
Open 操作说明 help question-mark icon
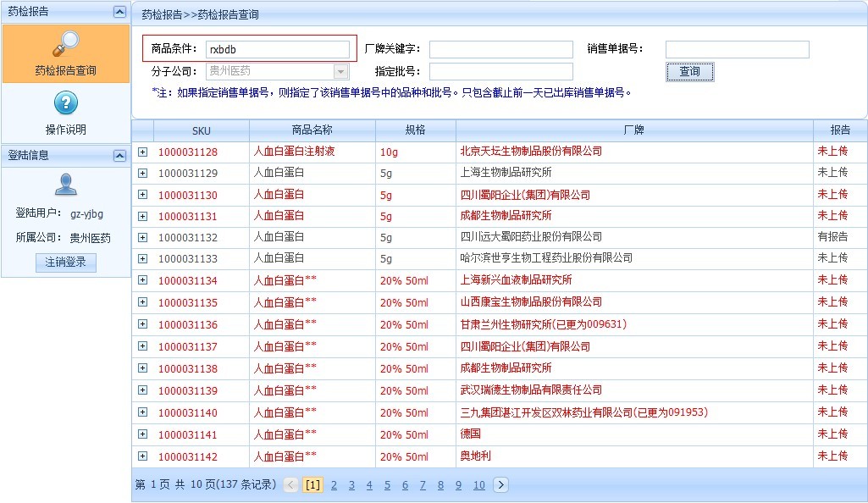click(66, 103)
